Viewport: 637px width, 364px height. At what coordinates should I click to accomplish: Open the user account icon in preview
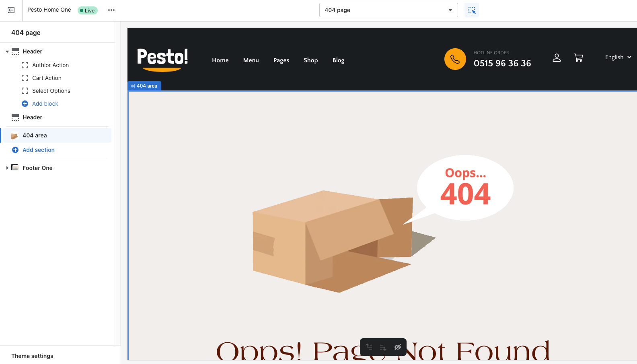557,58
